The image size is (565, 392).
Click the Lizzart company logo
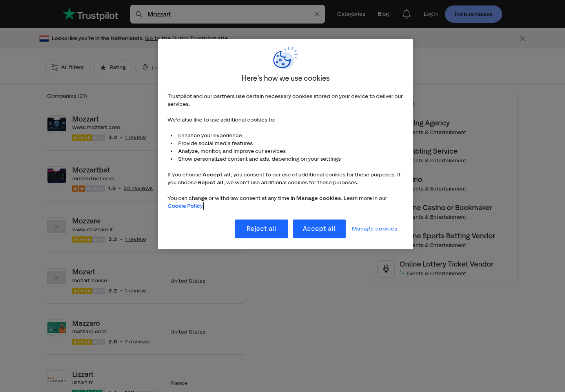(x=56, y=380)
